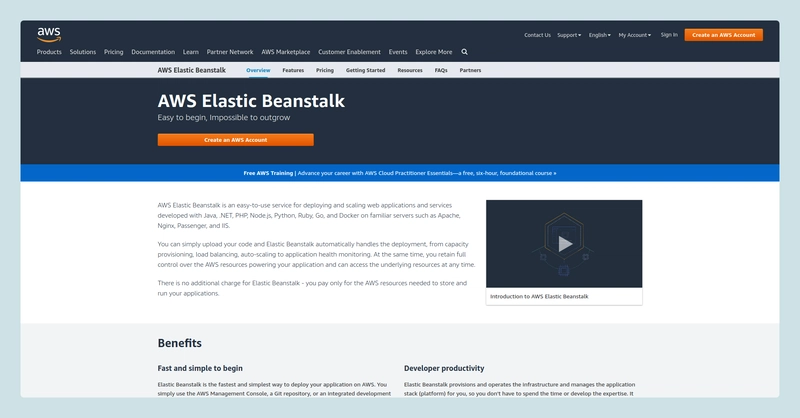This screenshot has height=418, width=800.
Task: Open the Documentation menu
Action: tap(153, 52)
